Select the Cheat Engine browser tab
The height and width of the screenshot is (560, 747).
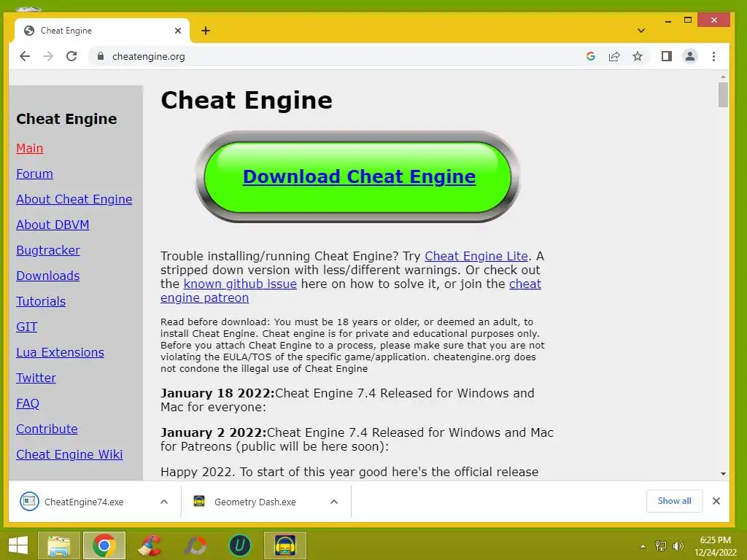click(x=102, y=31)
